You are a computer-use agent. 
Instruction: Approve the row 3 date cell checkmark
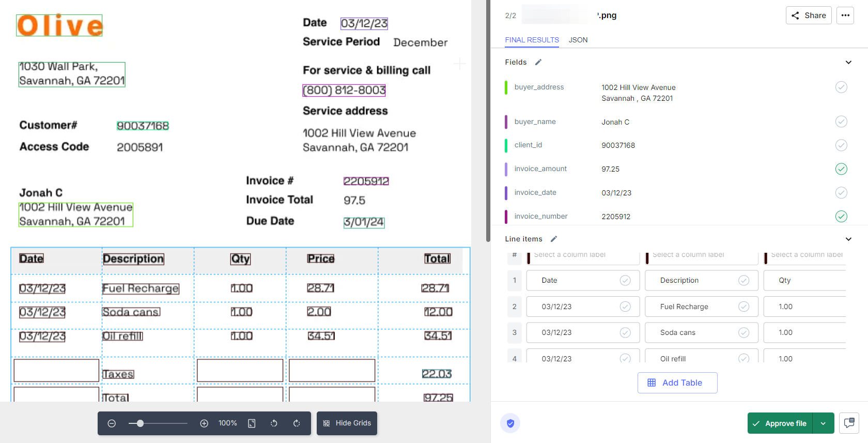625,332
